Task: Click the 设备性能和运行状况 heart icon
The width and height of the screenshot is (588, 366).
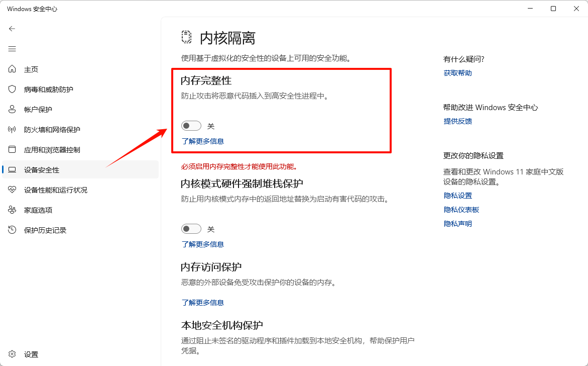Action: (x=11, y=190)
